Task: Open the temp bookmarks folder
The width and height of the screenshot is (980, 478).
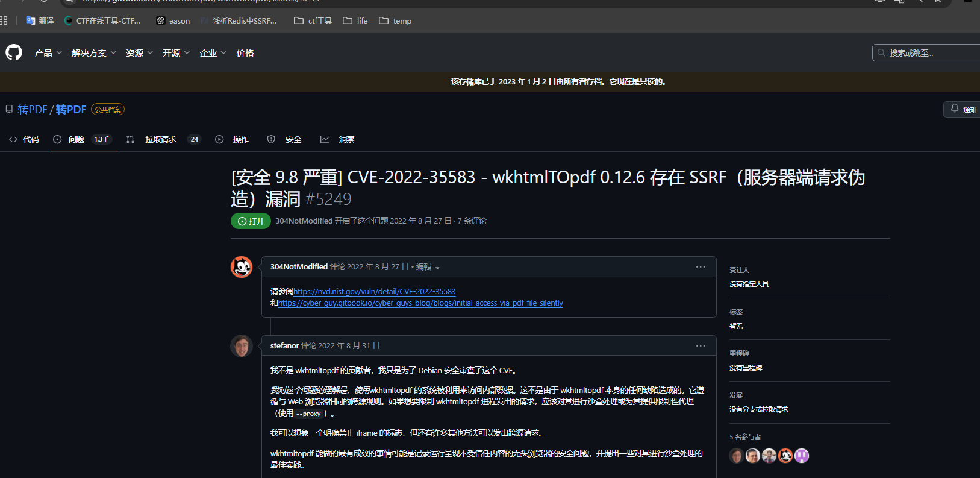Action: pyautogui.click(x=395, y=20)
